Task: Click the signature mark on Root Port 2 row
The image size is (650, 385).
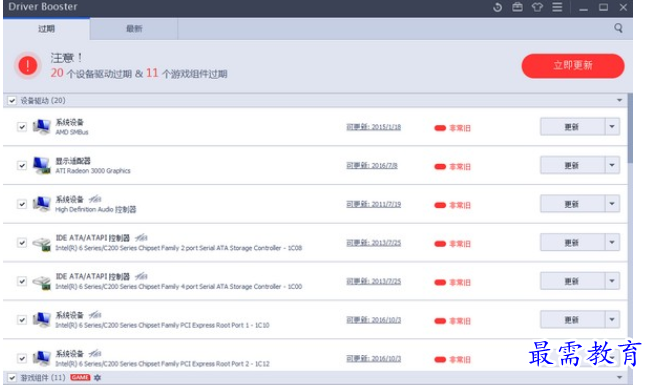Action: [x=95, y=354]
